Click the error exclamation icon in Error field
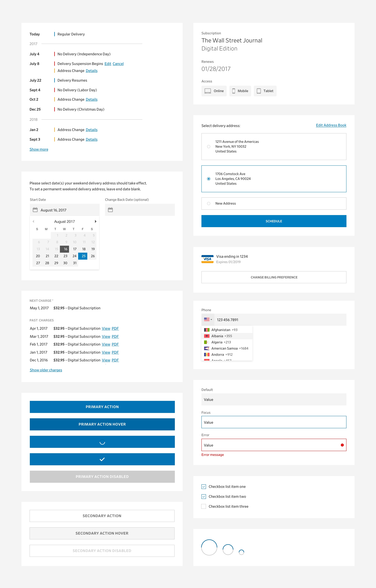 click(342, 445)
